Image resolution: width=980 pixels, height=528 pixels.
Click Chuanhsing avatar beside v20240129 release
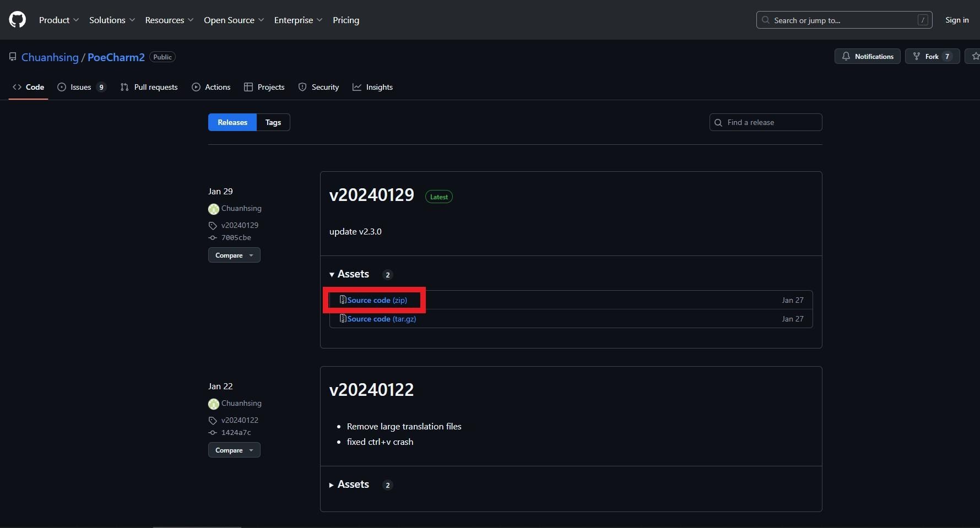pyautogui.click(x=214, y=209)
